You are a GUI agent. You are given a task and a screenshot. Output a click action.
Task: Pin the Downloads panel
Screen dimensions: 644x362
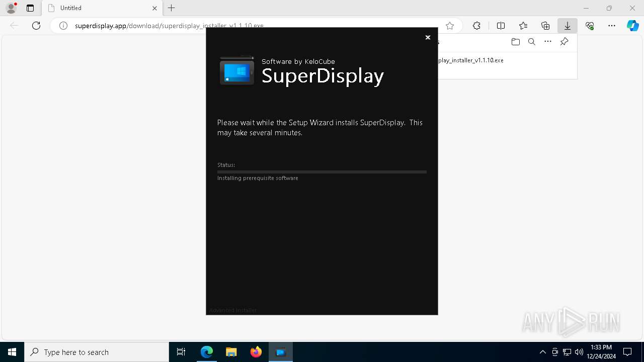[x=564, y=42]
